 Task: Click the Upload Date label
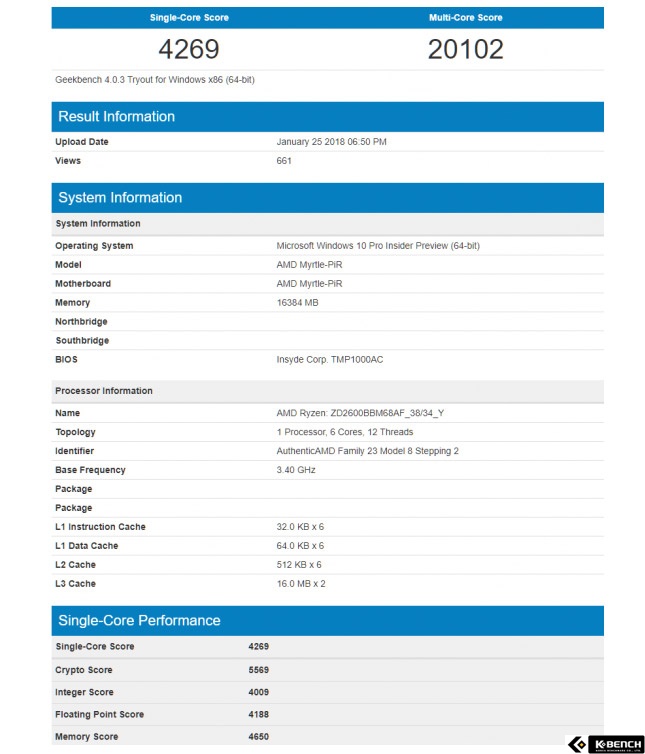point(82,142)
